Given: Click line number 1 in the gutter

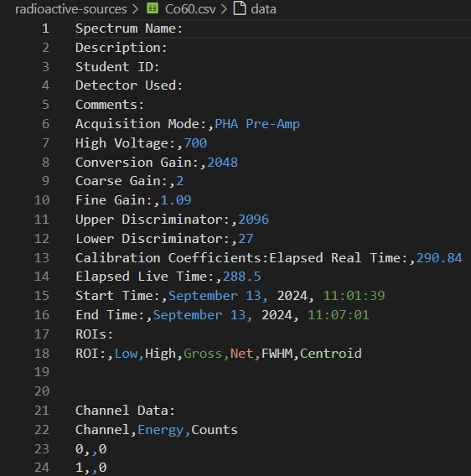Looking at the screenshot, I should pyautogui.click(x=45, y=28).
